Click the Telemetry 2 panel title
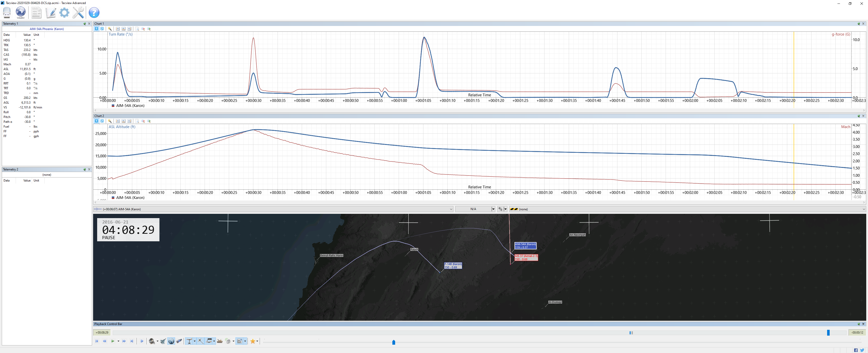The image size is (868, 353). (11, 169)
